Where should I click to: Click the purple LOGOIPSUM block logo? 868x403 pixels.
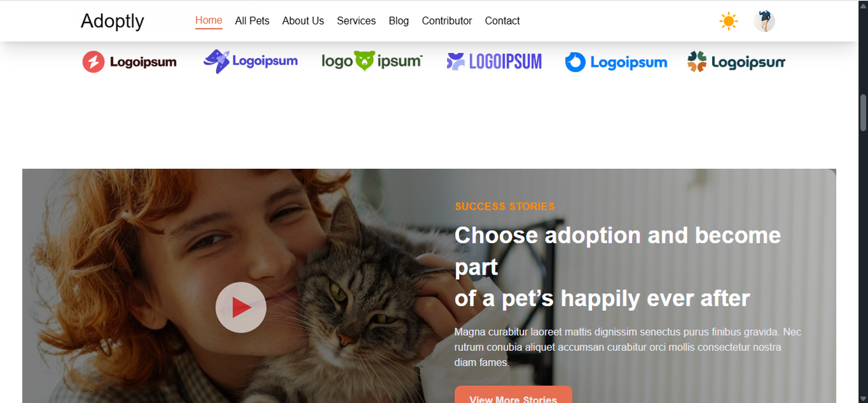494,62
